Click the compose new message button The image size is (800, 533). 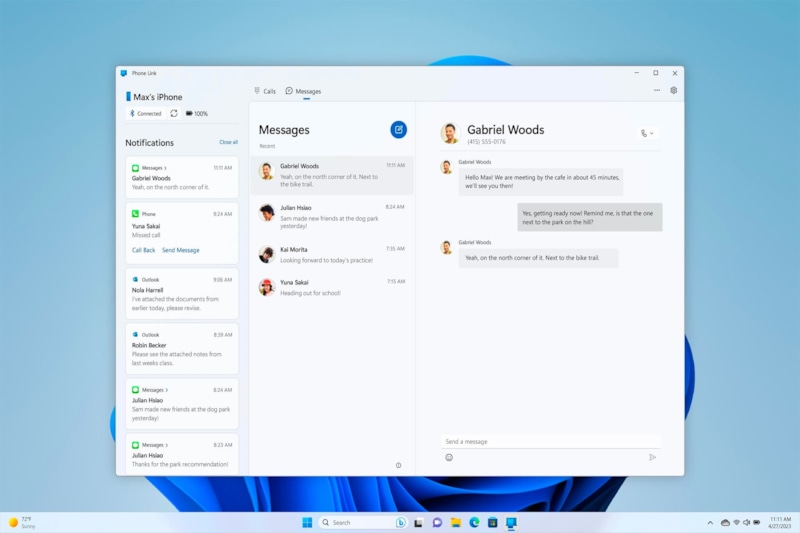pyautogui.click(x=398, y=129)
